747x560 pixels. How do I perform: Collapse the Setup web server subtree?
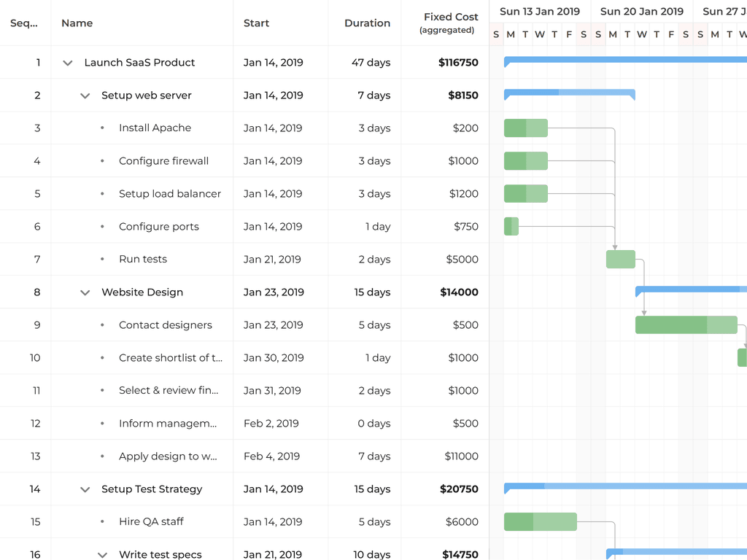(85, 95)
